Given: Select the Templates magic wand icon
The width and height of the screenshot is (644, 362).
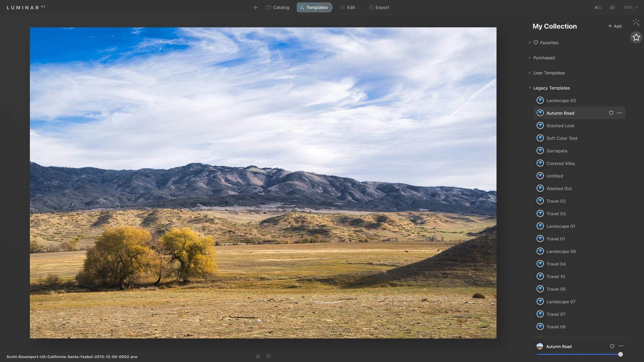Looking at the screenshot, I should pyautogui.click(x=301, y=7).
